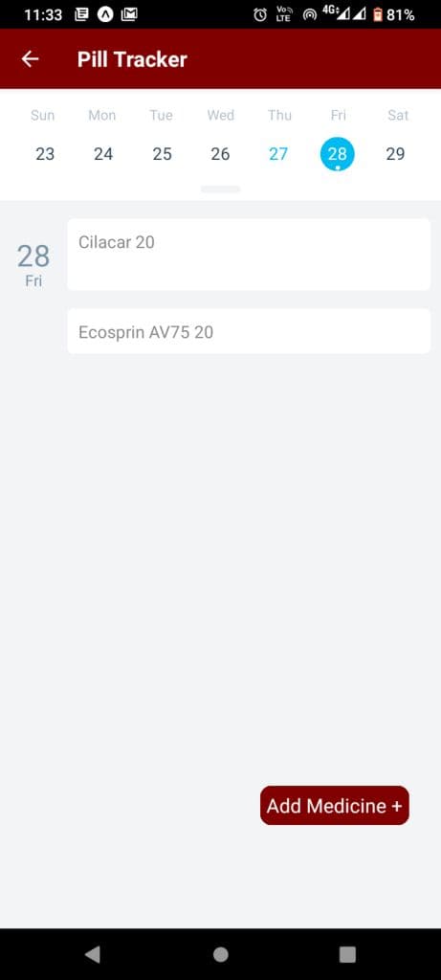Tap the battery indicator icon
This screenshot has height=980, width=441.
pyautogui.click(x=377, y=14)
